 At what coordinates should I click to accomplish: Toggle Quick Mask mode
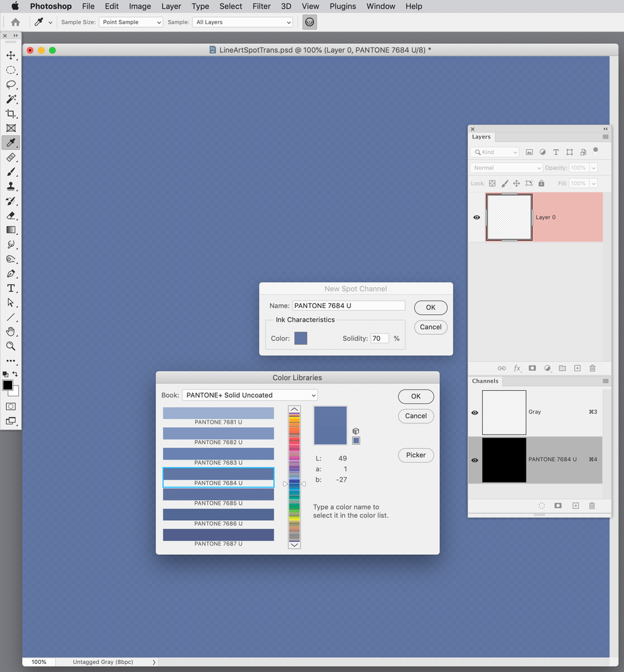11,406
